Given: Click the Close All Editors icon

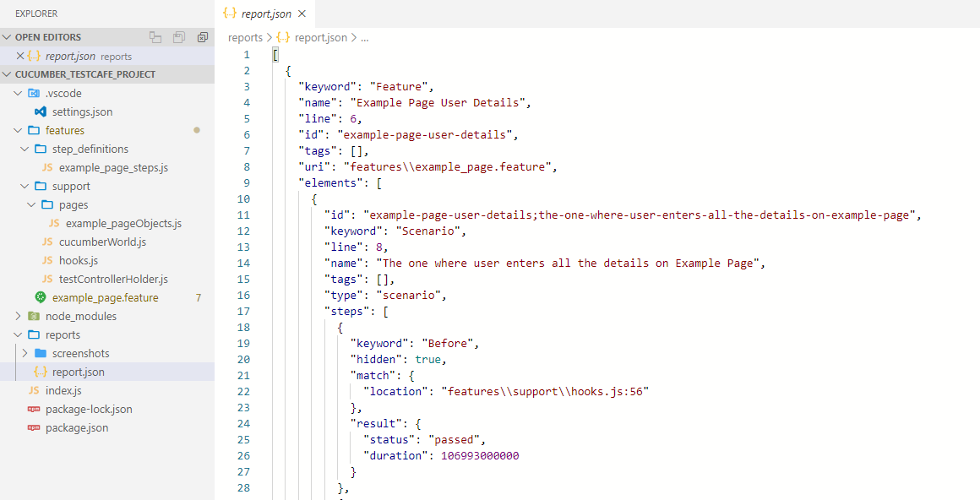Looking at the screenshot, I should (x=203, y=37).
